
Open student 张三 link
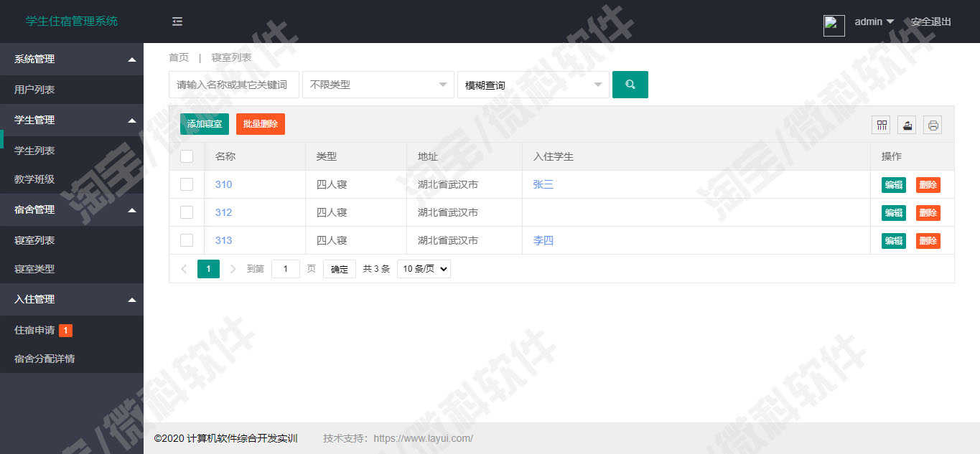coord(543,184)
